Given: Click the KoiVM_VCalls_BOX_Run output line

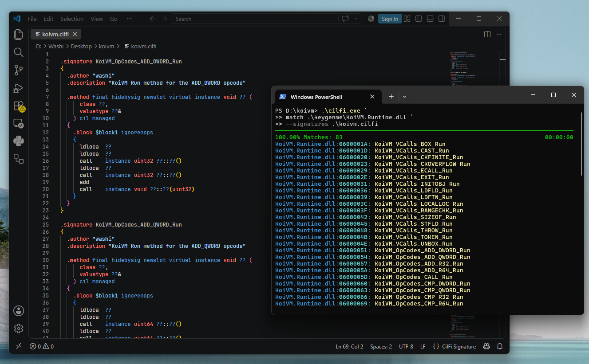Looking at the screenshot, I should tap(360, 144).
